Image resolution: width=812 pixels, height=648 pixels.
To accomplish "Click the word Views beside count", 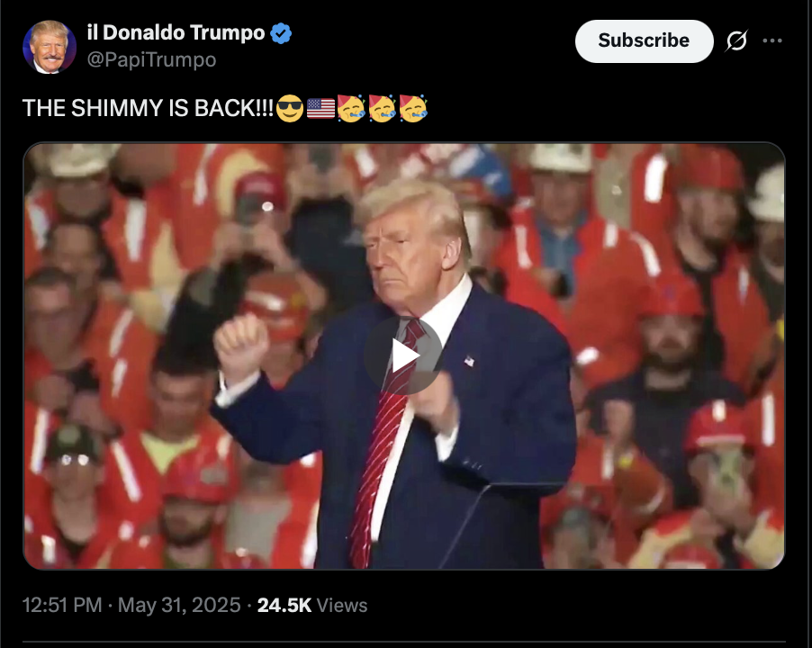I will pos(342,605).
